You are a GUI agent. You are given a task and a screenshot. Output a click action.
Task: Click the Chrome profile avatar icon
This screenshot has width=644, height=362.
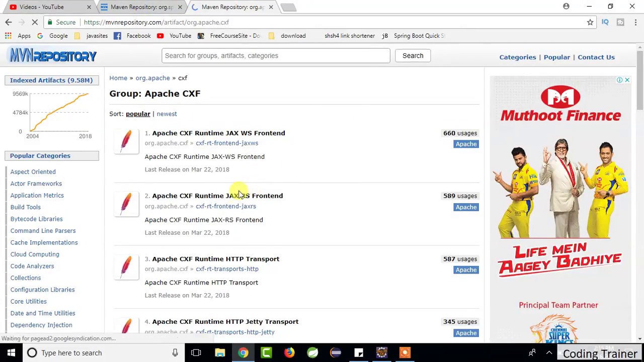tap(566, 7)
